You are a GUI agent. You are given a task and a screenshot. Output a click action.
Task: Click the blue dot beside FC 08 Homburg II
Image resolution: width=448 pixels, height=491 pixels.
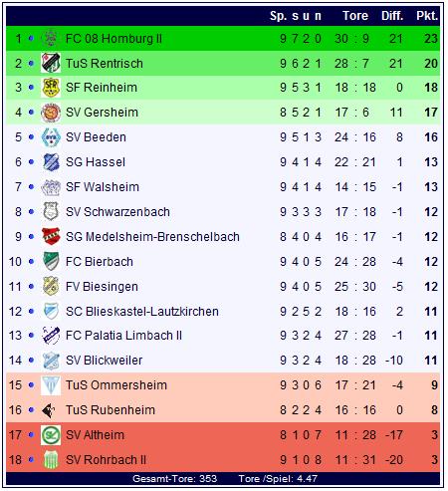(31, 39)
